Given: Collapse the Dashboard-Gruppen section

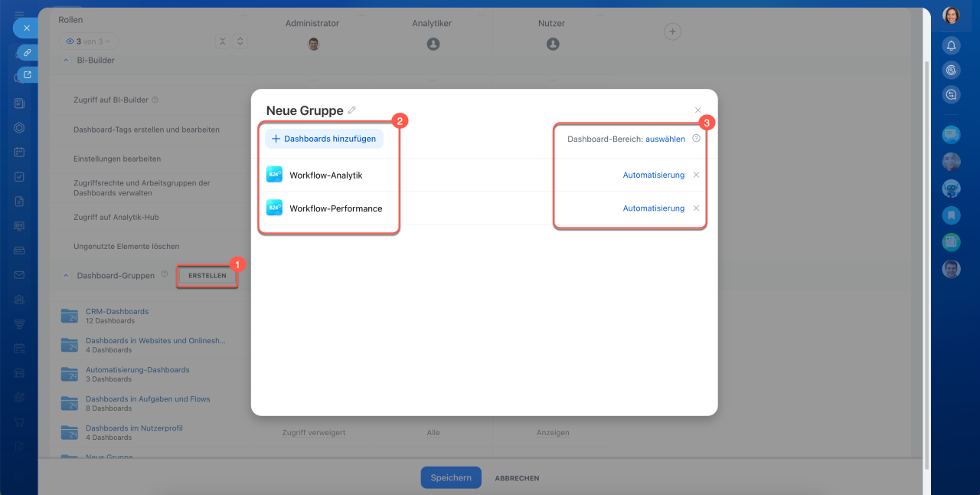Looking at the screenshot, I should click(x=66, y=275).
